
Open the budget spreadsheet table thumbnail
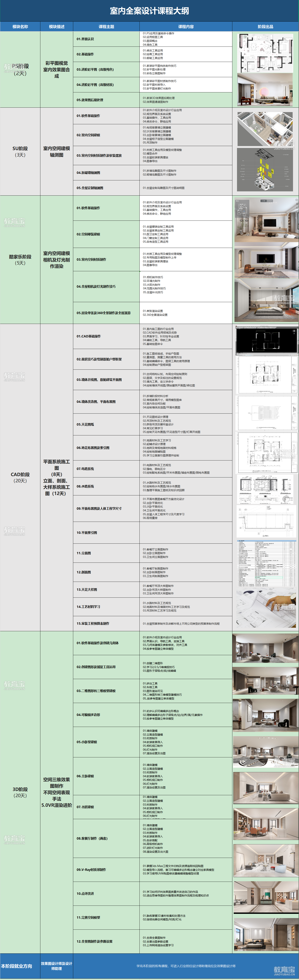(x=265, y=563)
